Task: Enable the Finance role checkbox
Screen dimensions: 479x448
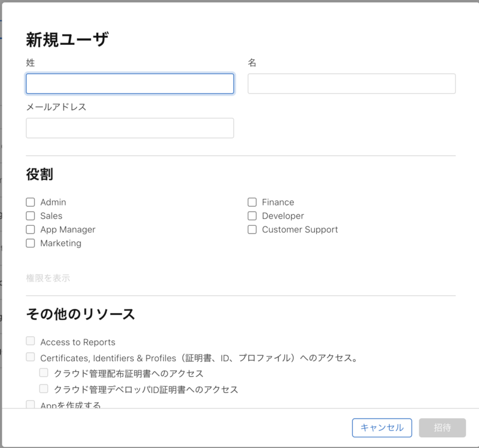Action: coord(252,202)
